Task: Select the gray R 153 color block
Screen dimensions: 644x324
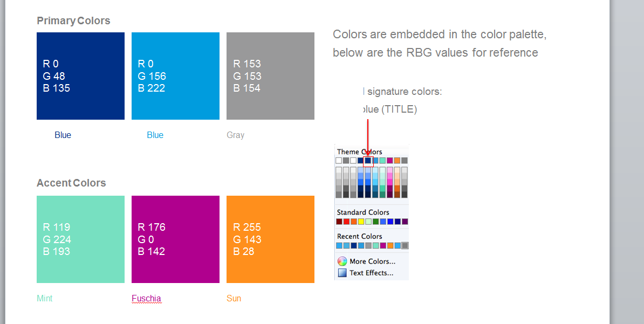Action: pos(270,76)
